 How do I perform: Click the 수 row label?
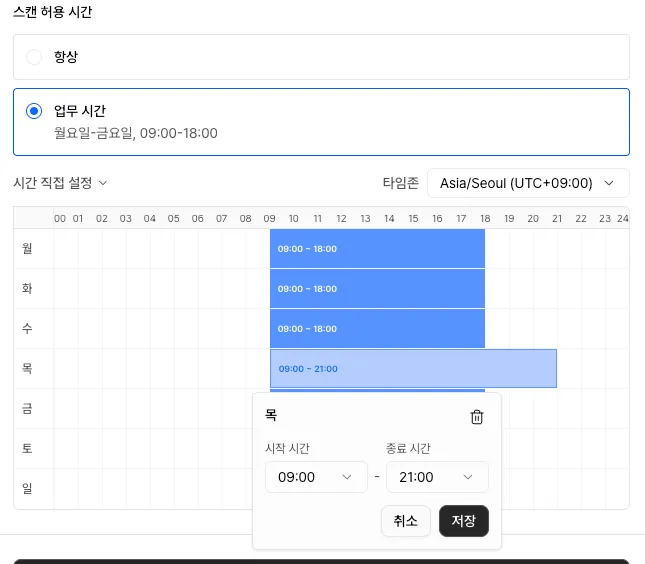(27, 329)
